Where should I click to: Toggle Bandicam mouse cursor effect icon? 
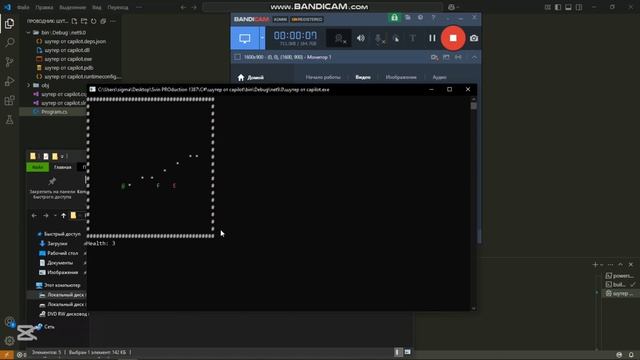point(396,38)
